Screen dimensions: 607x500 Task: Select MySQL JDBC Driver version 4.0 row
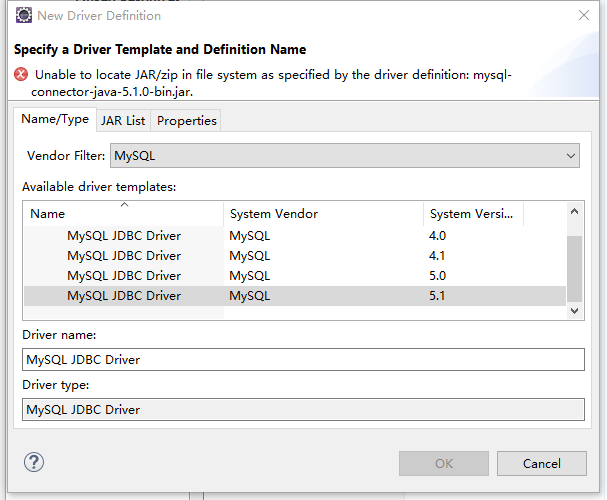[x=295, y=236]
